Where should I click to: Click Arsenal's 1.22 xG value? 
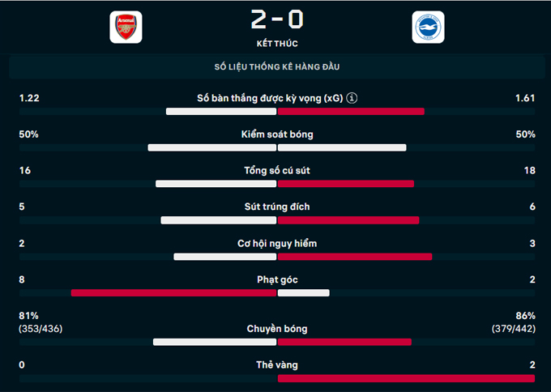coord(29,98)
